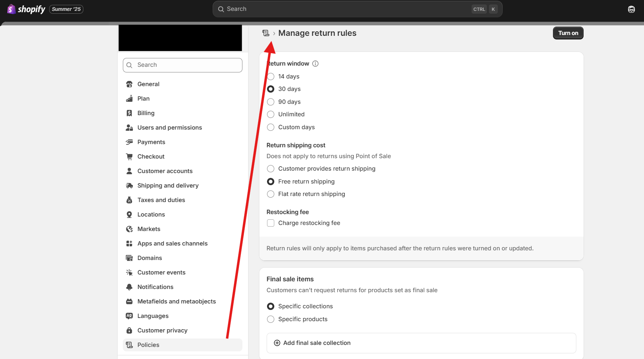Screen dimensions: 644x359
Task: Click the Apps and sales channels icon
Action: pos(129,243)
